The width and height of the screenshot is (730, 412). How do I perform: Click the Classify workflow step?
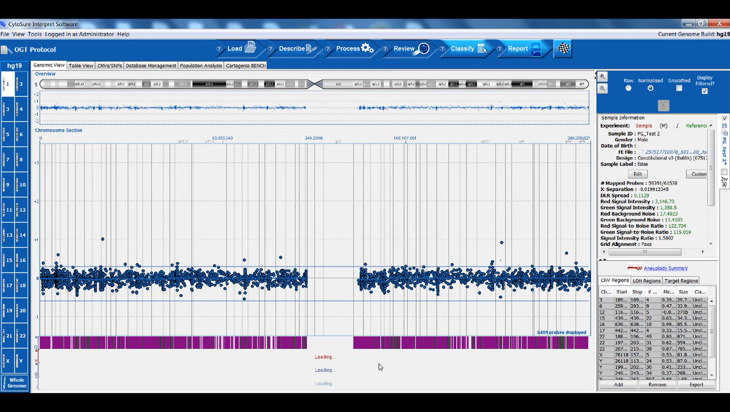(x=468, y=48)
